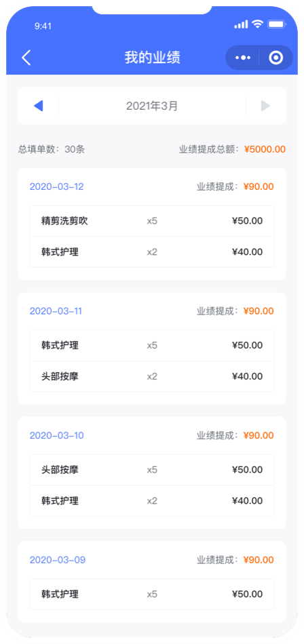Select the 2020-03-10 date heading

click(x=57, y=435)
